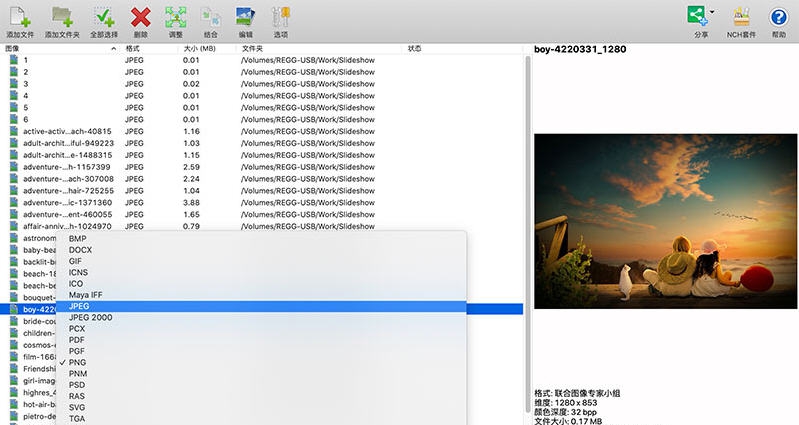Select the adult-archit...iful-949223 file row
799x425 pixels.
point(261,143)
